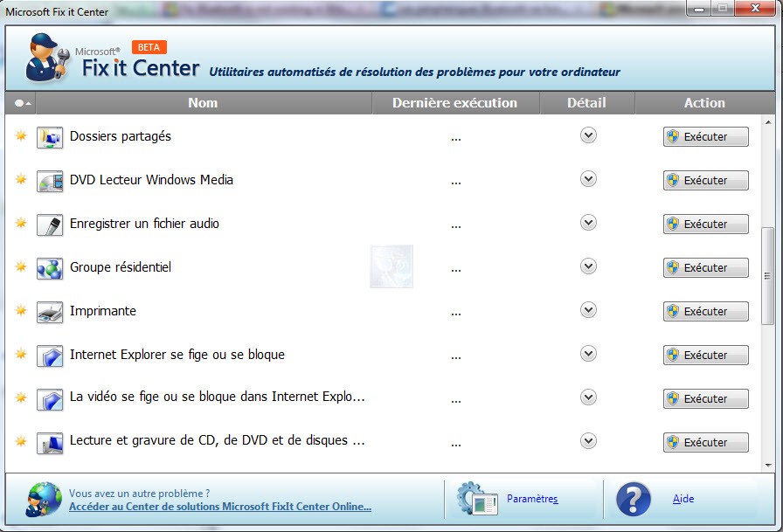783x532 pixels.
Task: Expand details for La vidéo se fige
Action: pos(588,397)
